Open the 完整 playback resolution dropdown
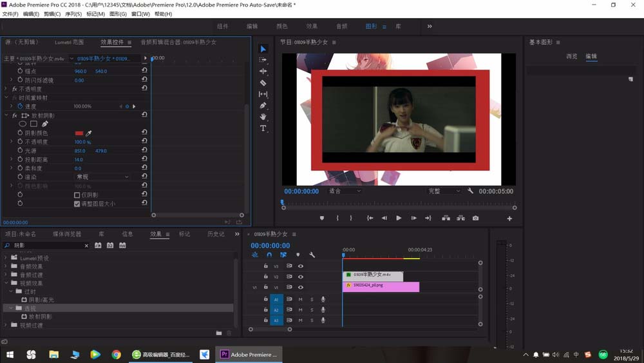644x363 pixels. [444, 191]
